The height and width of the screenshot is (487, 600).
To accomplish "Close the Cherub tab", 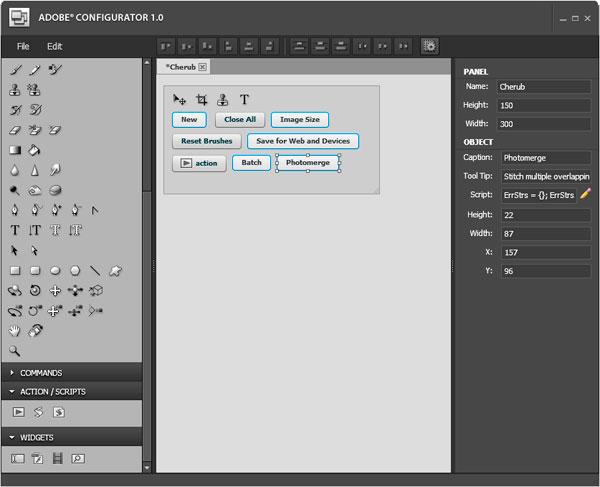I will 202,67.
